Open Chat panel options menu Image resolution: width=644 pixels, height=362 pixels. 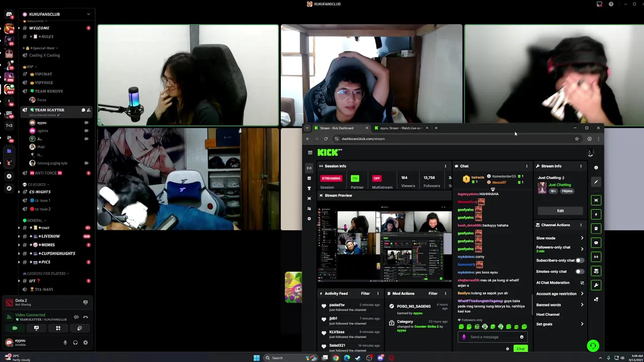(x=527, y=166)
